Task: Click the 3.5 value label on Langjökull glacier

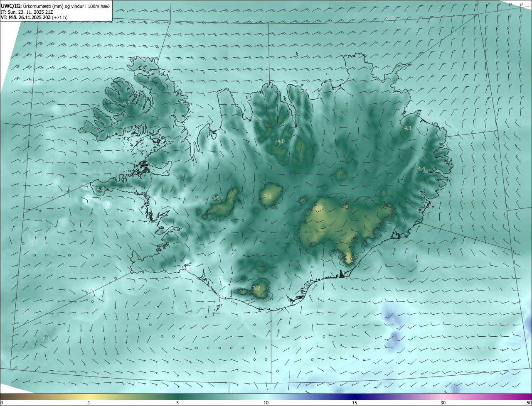Action: (x=216, y=198)
